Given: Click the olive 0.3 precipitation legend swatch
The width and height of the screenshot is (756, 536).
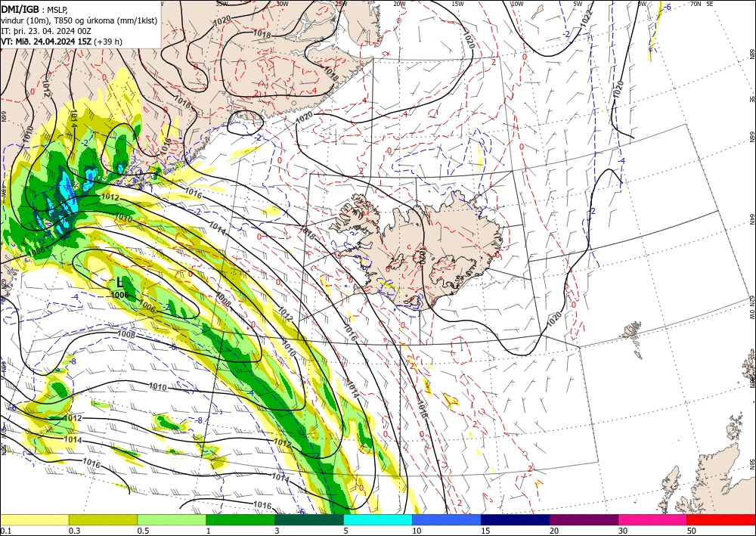Looking at the screenshot, I should coord(103,519).
